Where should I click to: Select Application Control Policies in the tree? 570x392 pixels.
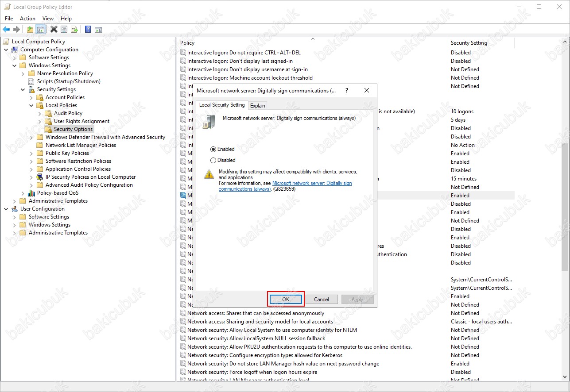pos(78,169)
